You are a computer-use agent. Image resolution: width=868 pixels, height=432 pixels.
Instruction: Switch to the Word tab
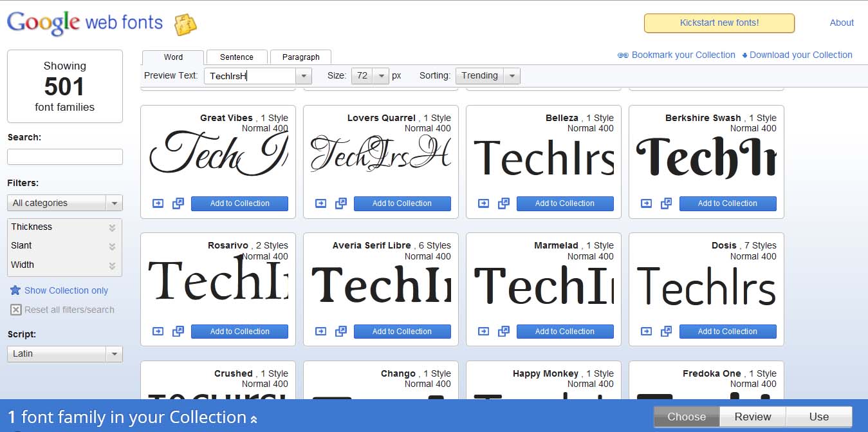173,57
